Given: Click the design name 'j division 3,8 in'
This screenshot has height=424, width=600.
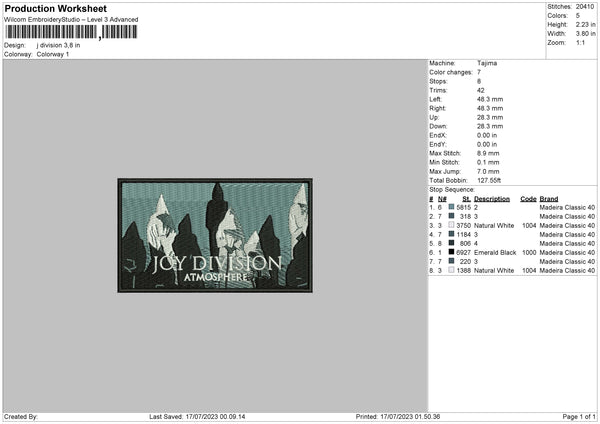Looking at the screenshot, I should 58,45.
